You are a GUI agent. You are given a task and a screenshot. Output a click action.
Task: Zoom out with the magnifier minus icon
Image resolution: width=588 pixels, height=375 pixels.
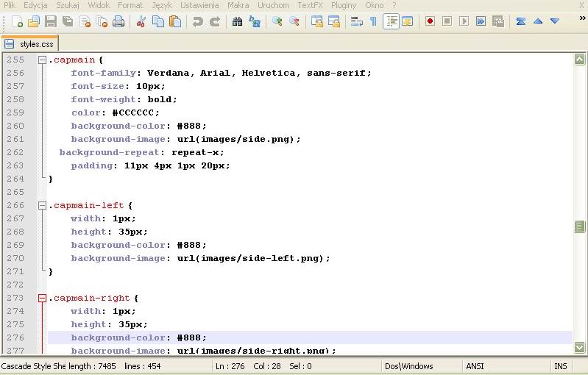click(x=294, y=22)
